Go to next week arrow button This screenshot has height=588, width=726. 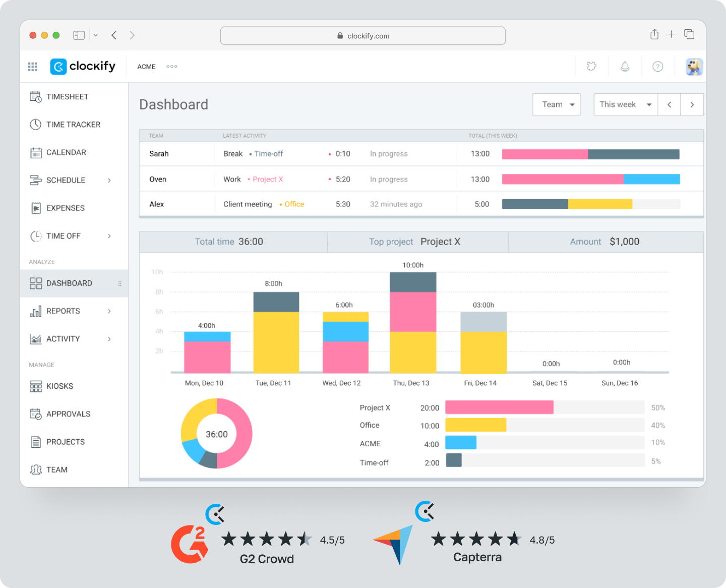coord(692,104)
